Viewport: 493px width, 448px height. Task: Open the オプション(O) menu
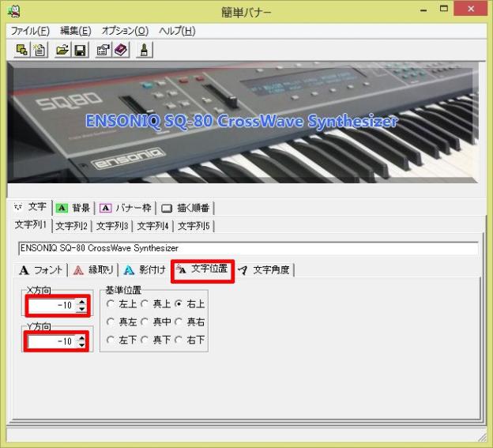click(x=125, y=31)
